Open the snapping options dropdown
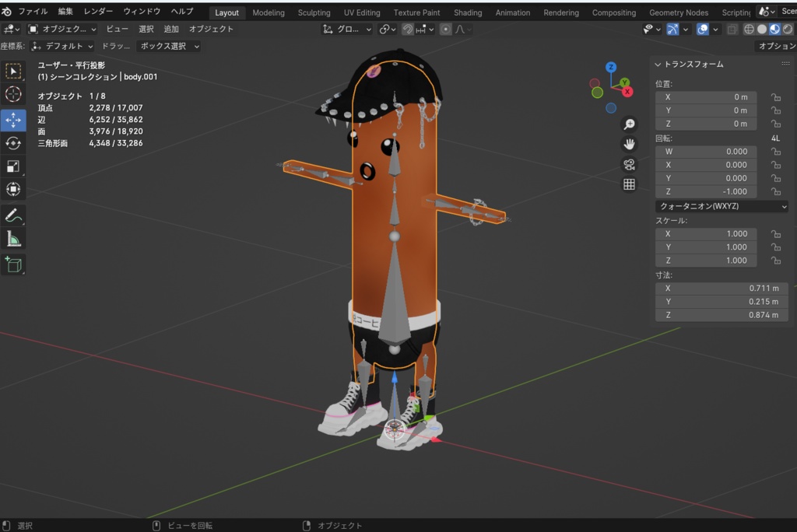This screenshot has height=532, width=797. tap(426, 30)
